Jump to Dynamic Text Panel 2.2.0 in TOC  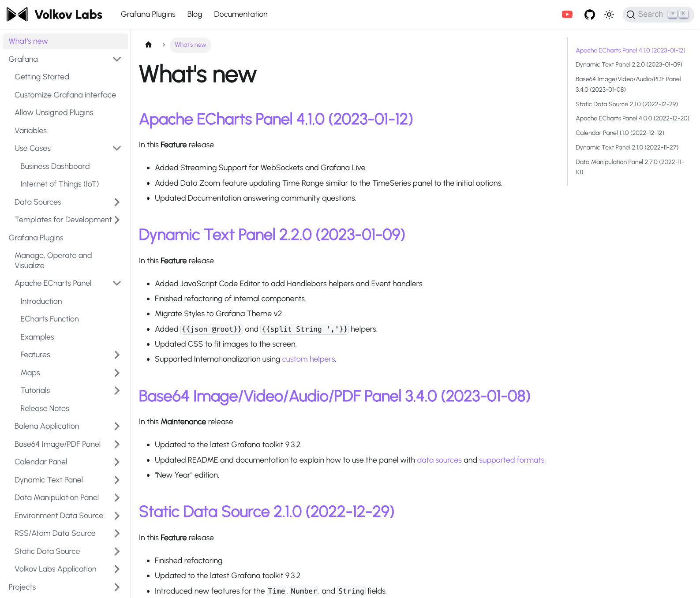point(629,64)
